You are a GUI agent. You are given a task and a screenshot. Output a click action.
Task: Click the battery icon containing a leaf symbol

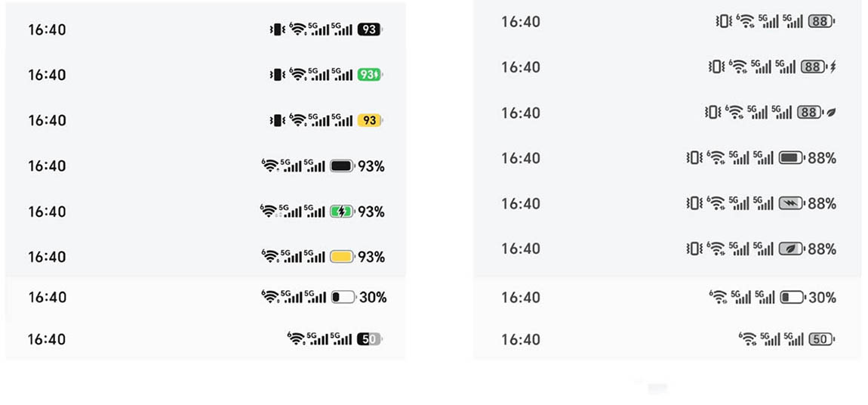pyautogui.click(x=792, y=249)
